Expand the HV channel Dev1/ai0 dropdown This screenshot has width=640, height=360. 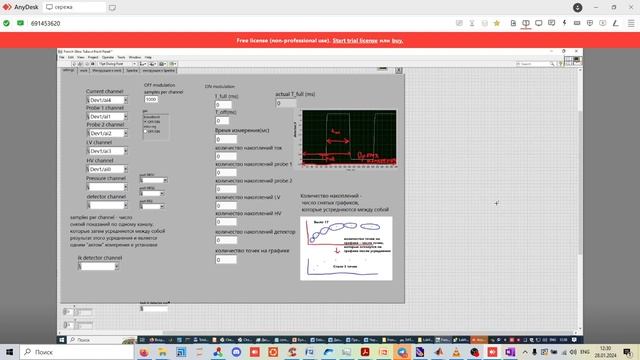(x=125, y=169)
